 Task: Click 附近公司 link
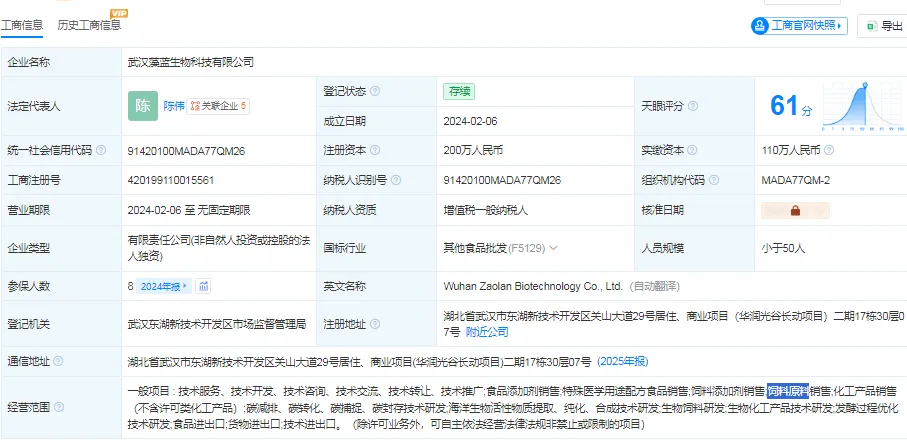pos(487,332)
